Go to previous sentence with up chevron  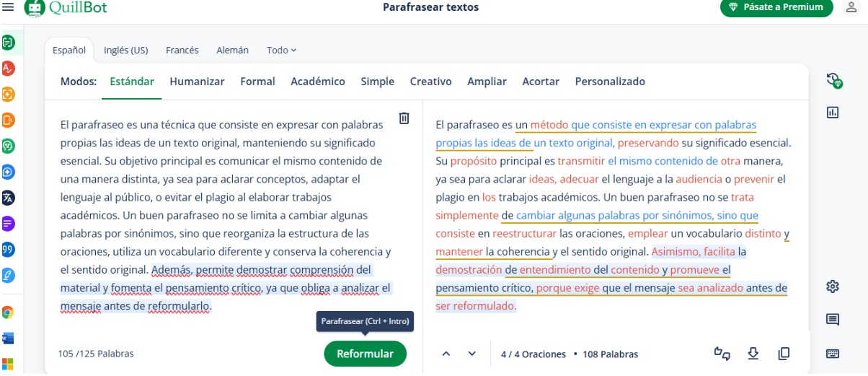pyautogui.click(x=446, y=354)
